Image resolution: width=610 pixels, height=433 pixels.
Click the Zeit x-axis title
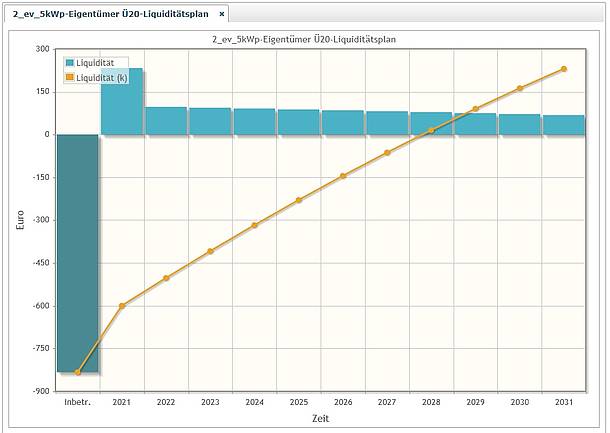[x=320, y=419]
